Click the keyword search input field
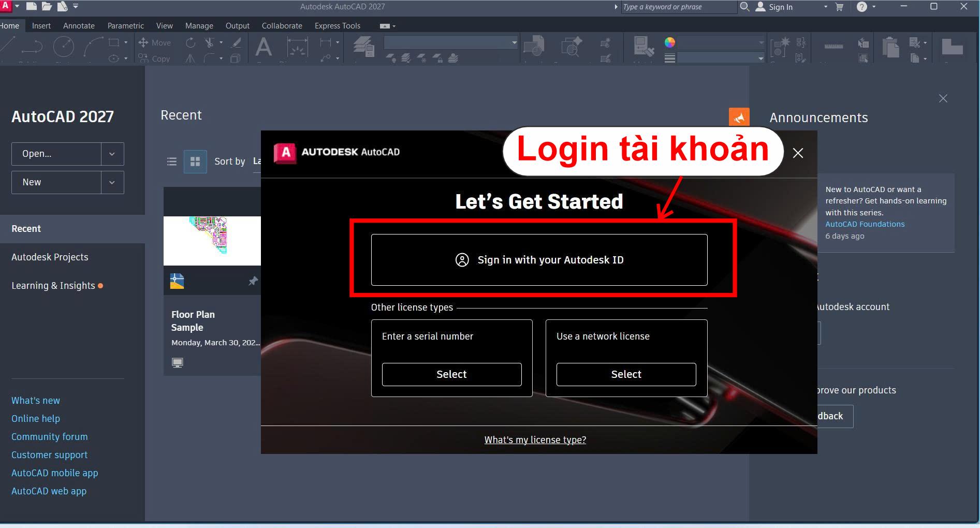 (678, 7)
